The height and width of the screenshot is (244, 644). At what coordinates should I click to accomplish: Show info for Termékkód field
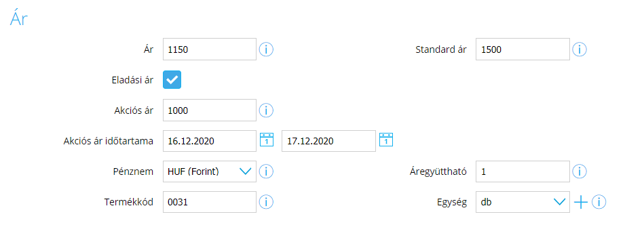click(266, 202)
